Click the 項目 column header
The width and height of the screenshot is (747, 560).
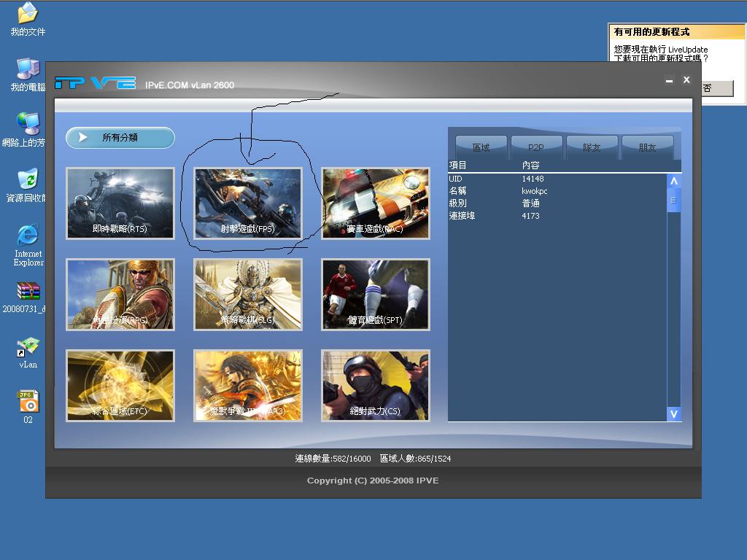pos(458,166)
